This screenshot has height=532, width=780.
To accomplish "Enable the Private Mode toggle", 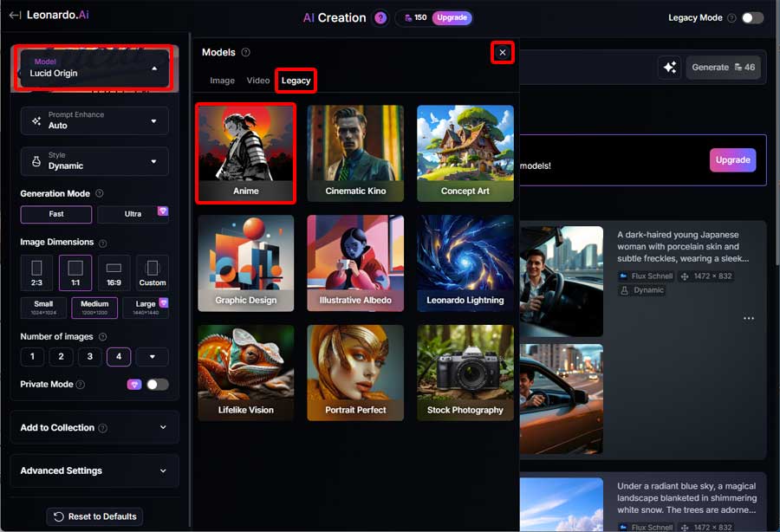I will point(157,385).
